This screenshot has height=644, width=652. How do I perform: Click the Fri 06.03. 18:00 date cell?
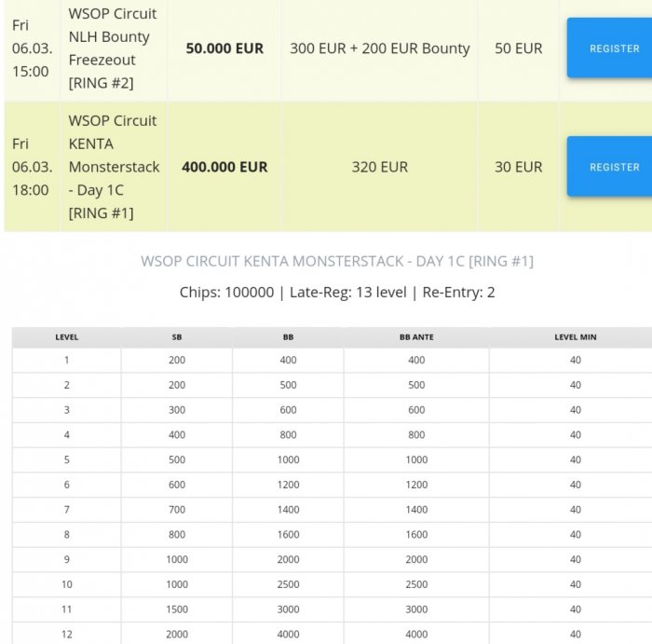[32, 167]
